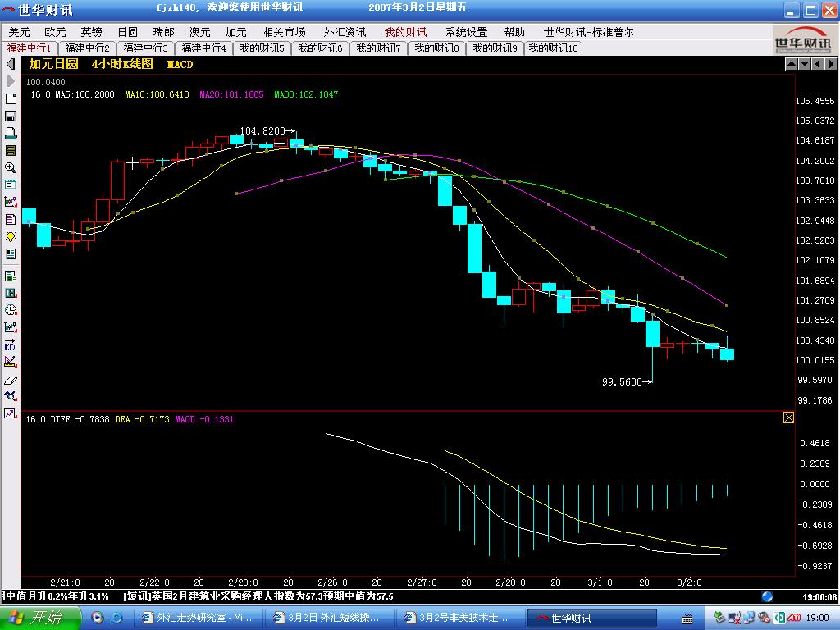The image size is (840, 630).
Task: Open taskbar item 外汇走势研究室
Action: pos(198,618)
